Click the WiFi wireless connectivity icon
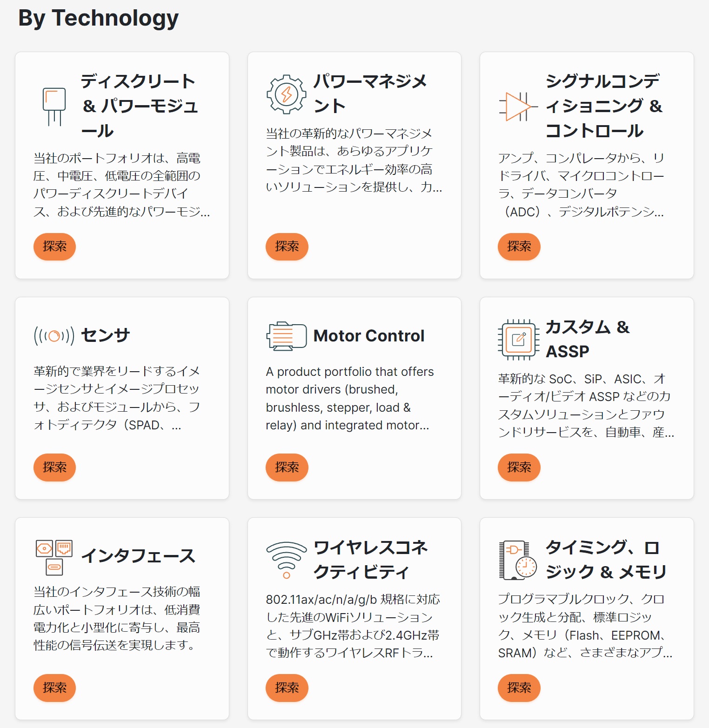This screenshot has height=728, width=709. tap(286, 560)
